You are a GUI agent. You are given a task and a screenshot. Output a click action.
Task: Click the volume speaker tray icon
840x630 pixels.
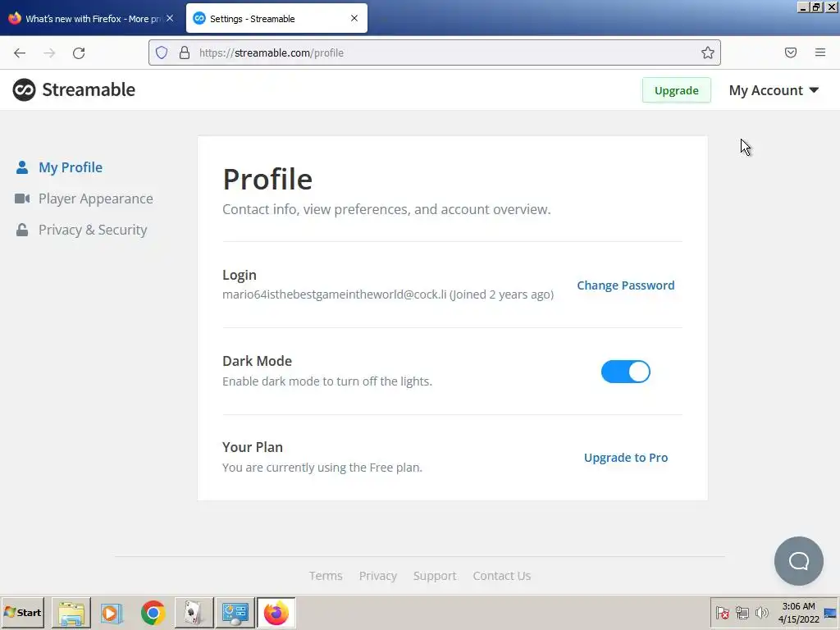pos(761,612)
